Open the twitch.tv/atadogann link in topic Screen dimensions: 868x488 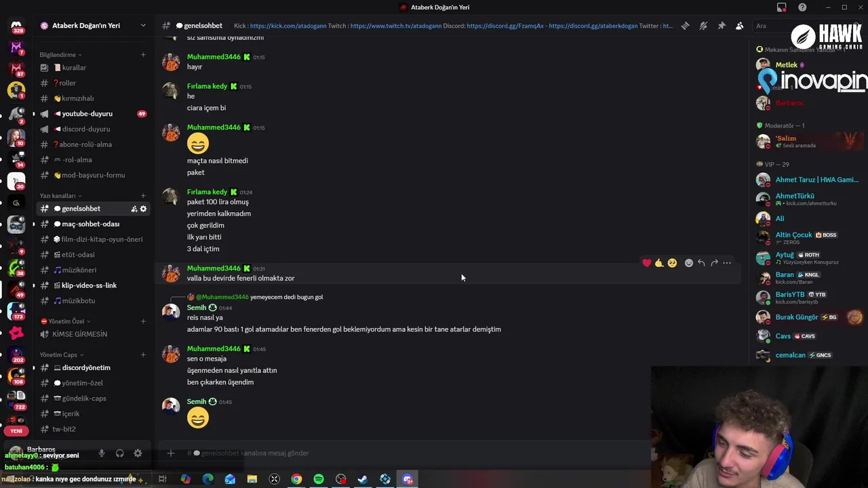395,26
